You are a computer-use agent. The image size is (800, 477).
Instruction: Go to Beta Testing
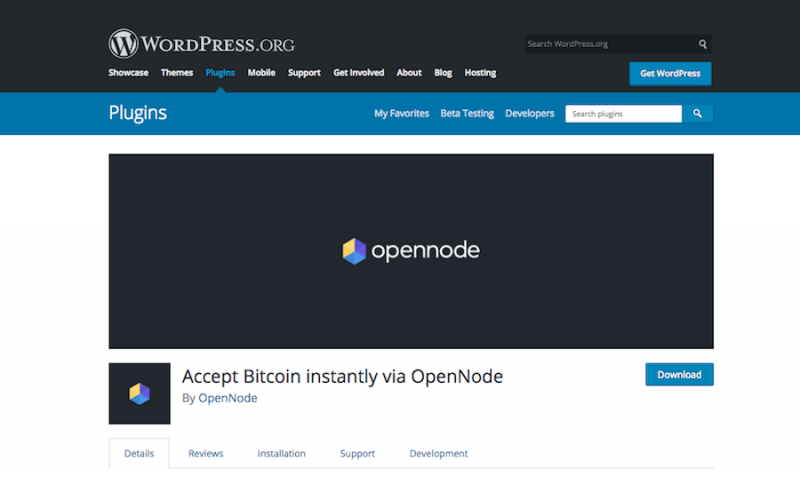467,113
